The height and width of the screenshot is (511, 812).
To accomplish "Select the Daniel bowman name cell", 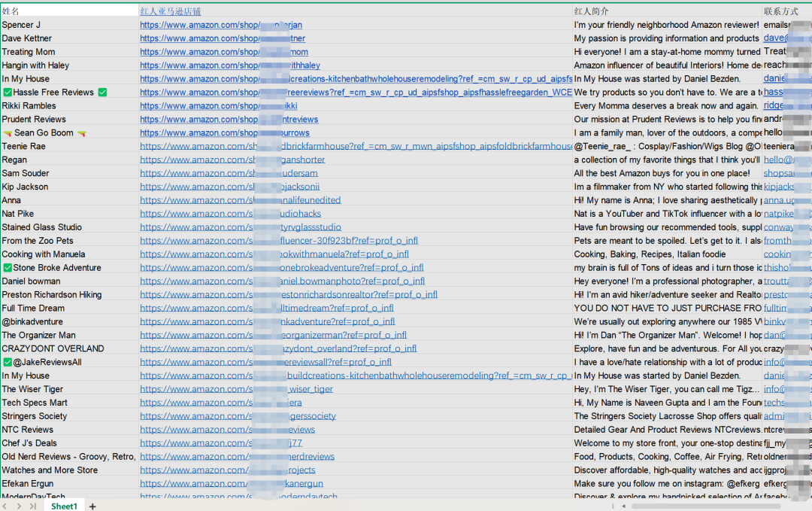I will click(x=69, y=281).
